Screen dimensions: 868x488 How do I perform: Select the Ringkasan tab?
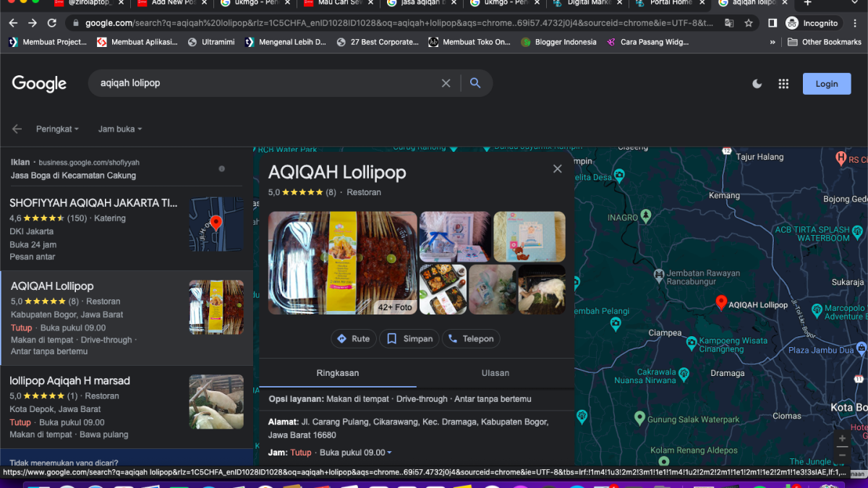[x=337, y=373]
